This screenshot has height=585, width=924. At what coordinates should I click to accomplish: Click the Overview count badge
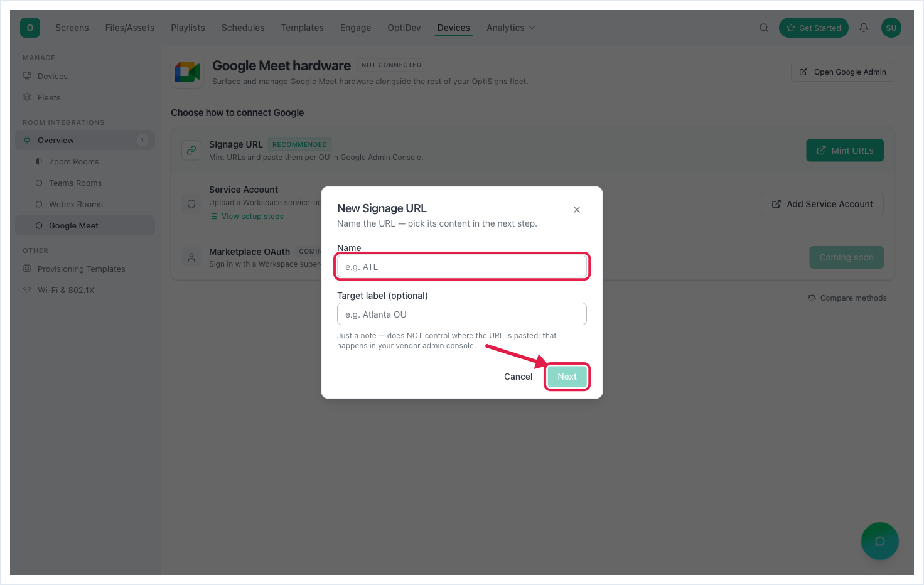pyautogui.click(x=142, y=140)
